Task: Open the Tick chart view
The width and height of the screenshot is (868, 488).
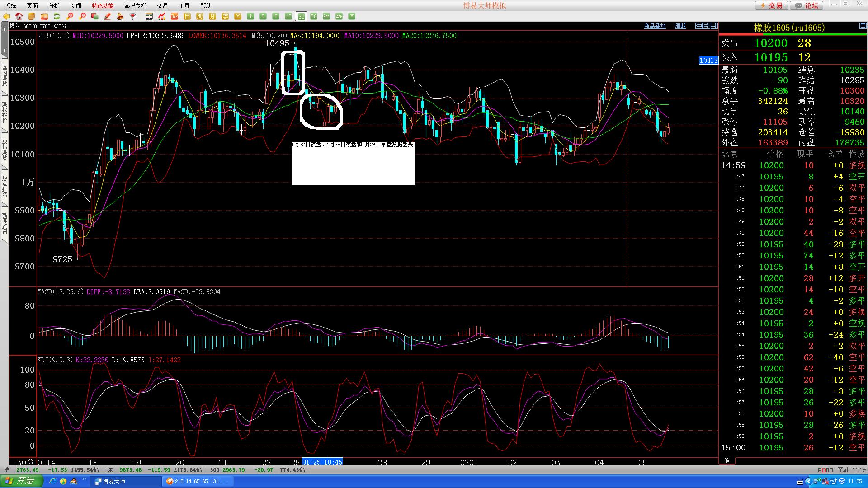Action: (x=175, y=16)
